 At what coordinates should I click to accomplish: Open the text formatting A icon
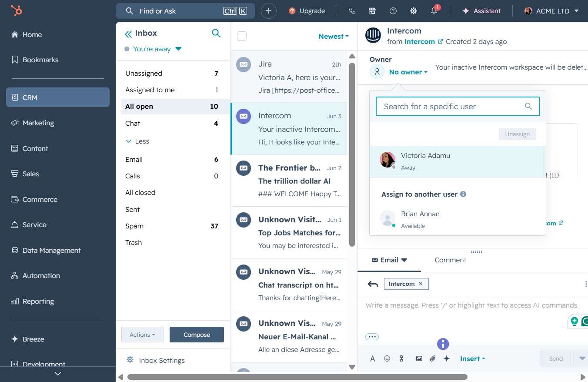[373, 359]
